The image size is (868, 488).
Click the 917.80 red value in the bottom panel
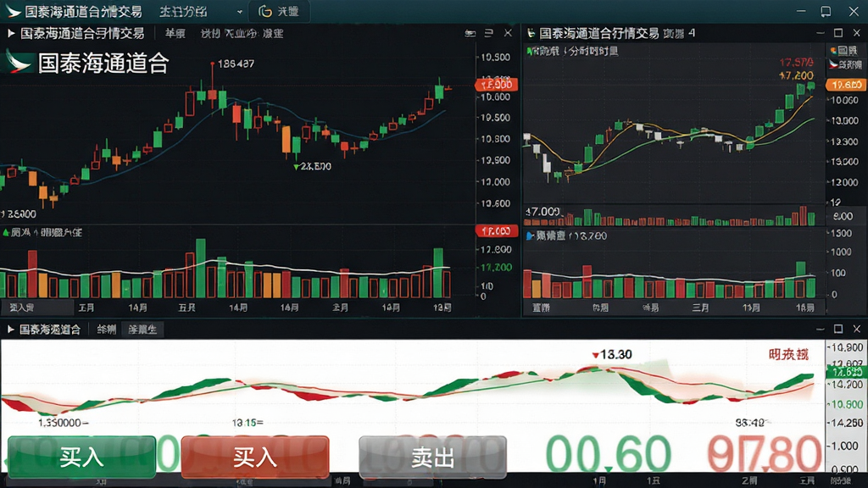[764, 454]
